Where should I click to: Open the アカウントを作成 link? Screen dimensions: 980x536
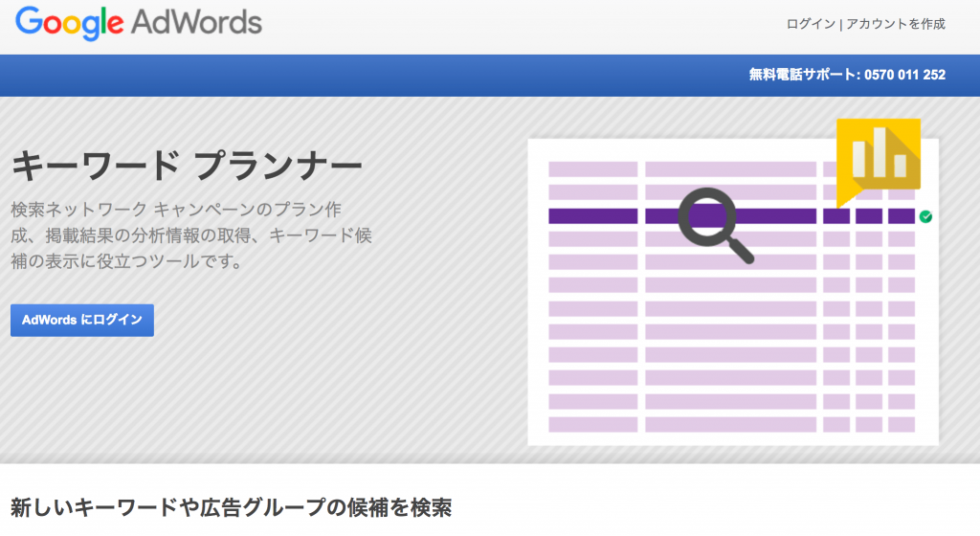[896, 24]
